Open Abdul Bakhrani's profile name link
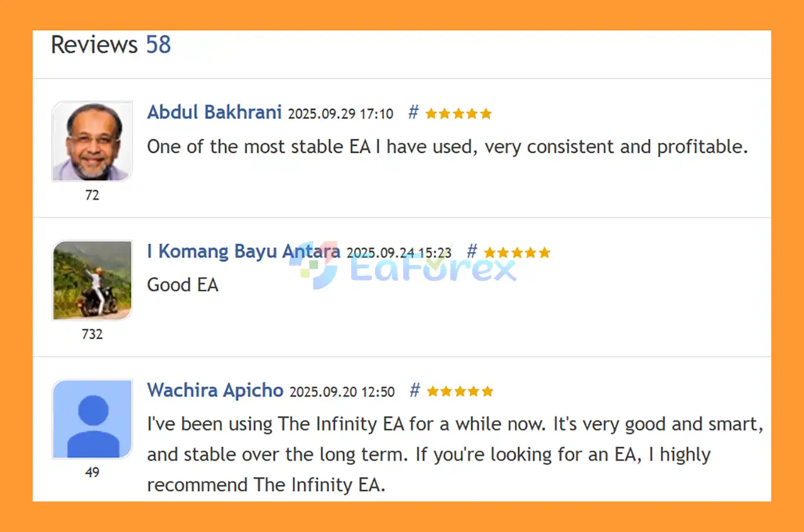Viewport: 804px width, 532px height. pos(214,112)
